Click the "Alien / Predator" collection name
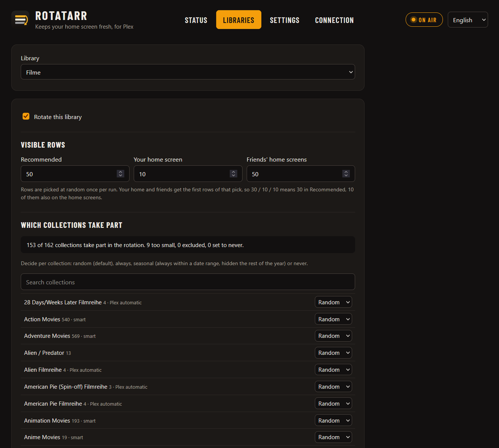 (44, 353)
